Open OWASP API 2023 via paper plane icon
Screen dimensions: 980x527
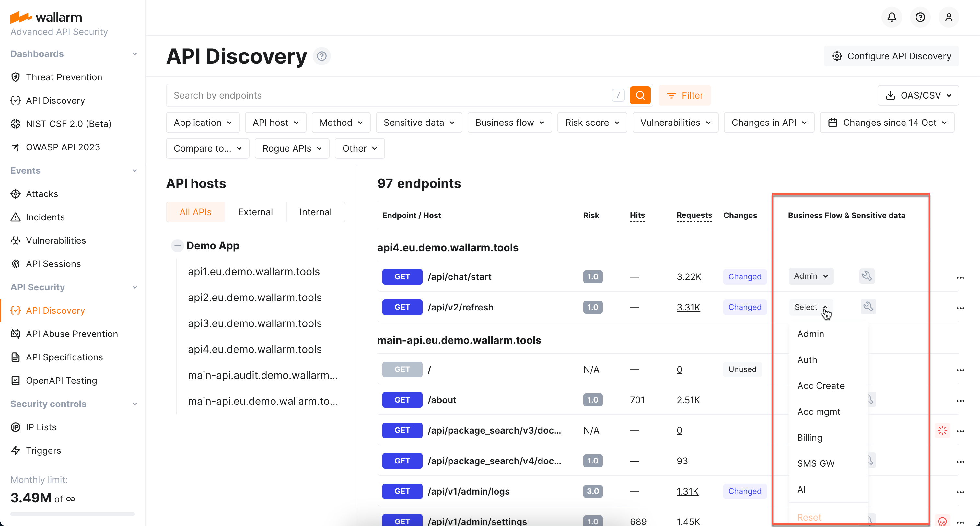pyautogui.click(x=63, y=147)
